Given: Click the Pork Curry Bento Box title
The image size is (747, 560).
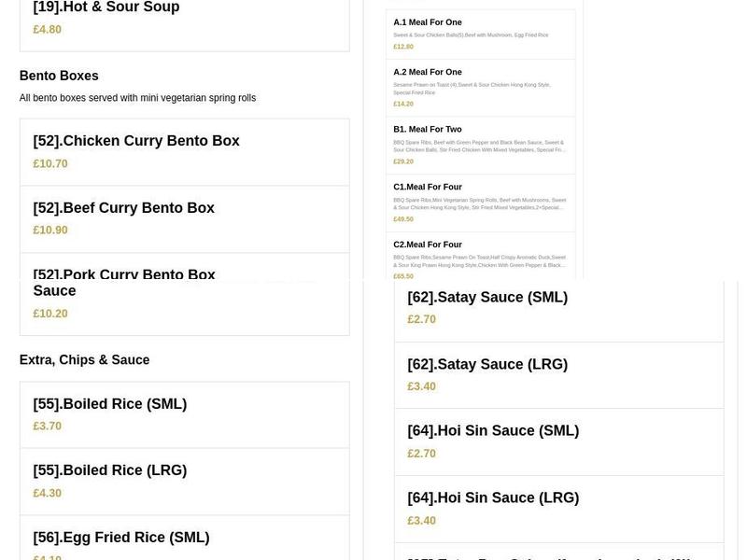Looking at the screenshot, I should click(x=124, y=274).
